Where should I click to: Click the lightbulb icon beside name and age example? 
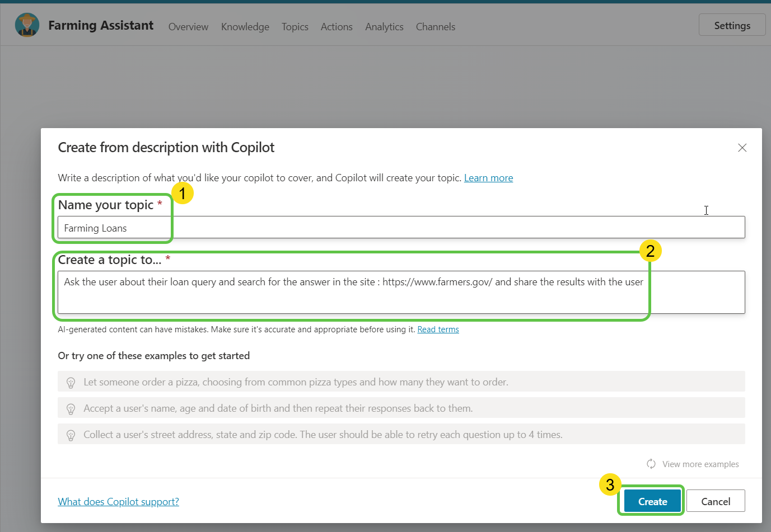(x=71, y=409)
